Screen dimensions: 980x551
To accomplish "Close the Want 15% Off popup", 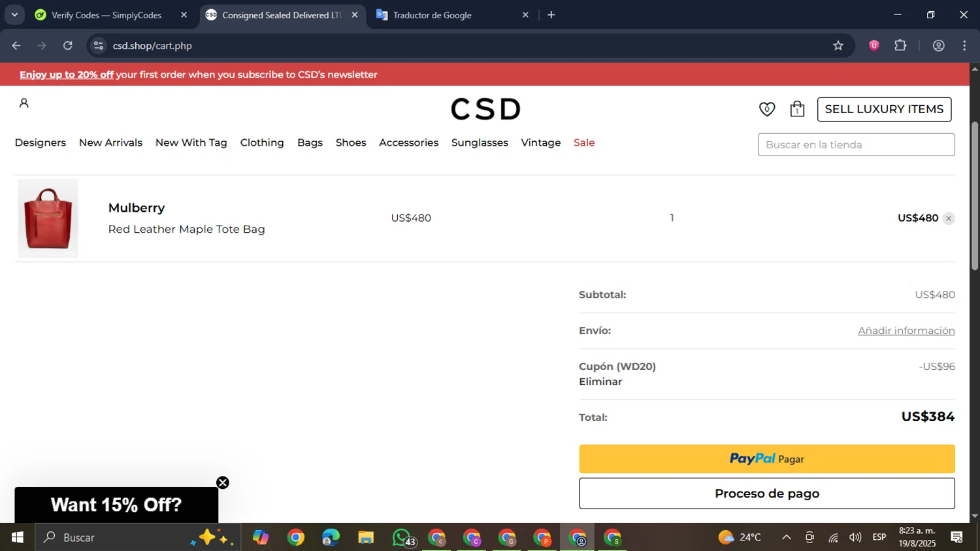I will (223, 483).
